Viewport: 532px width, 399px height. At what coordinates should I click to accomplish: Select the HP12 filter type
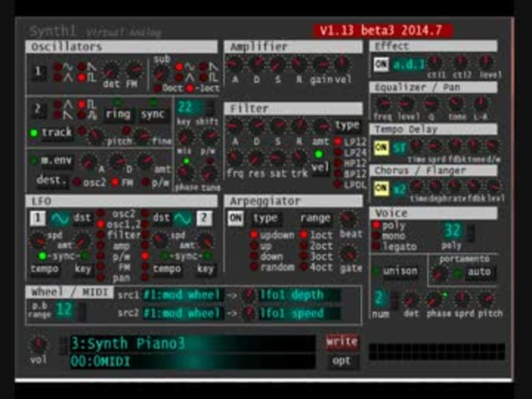(338, 163)
